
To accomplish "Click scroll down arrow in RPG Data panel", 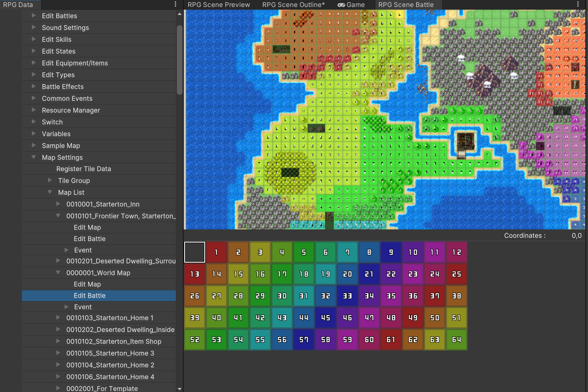I will tap(179, 389).
